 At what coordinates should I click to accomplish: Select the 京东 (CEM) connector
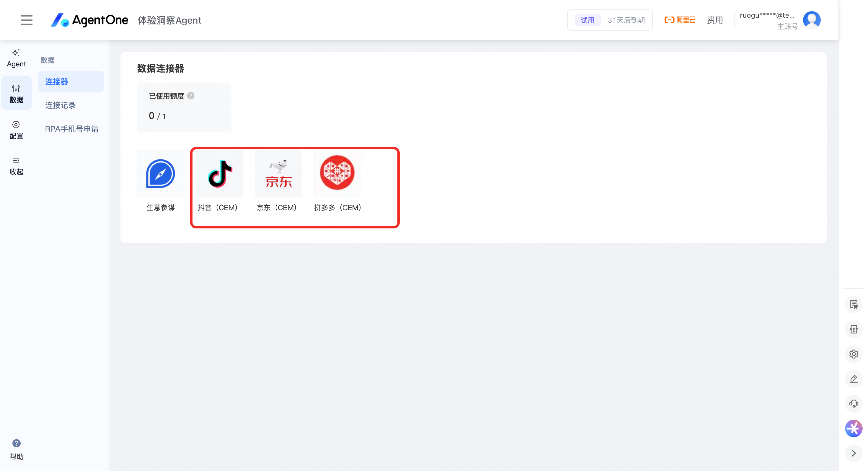(x=278, y=174)
